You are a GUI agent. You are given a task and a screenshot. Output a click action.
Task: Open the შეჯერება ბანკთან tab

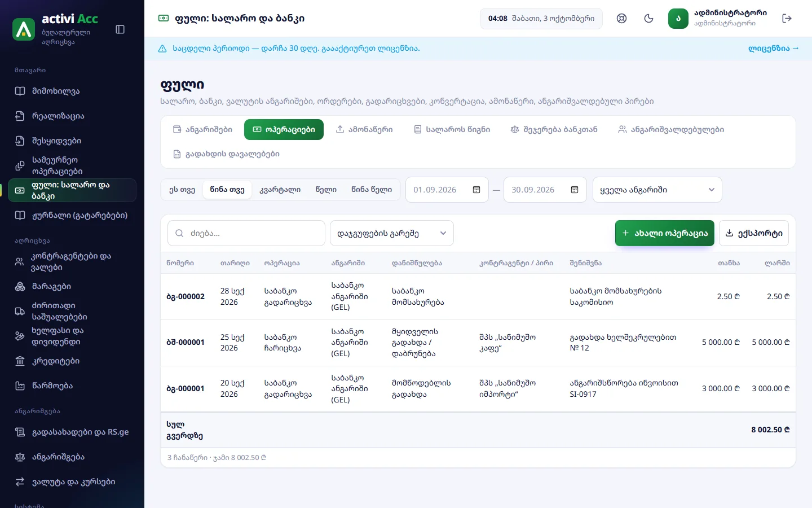tap(554, 129)
